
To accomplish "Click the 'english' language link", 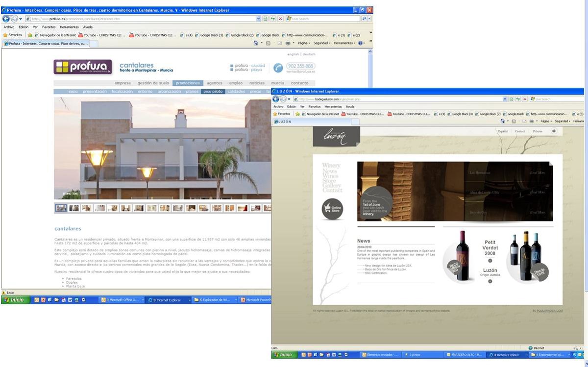I will [293, 54].
